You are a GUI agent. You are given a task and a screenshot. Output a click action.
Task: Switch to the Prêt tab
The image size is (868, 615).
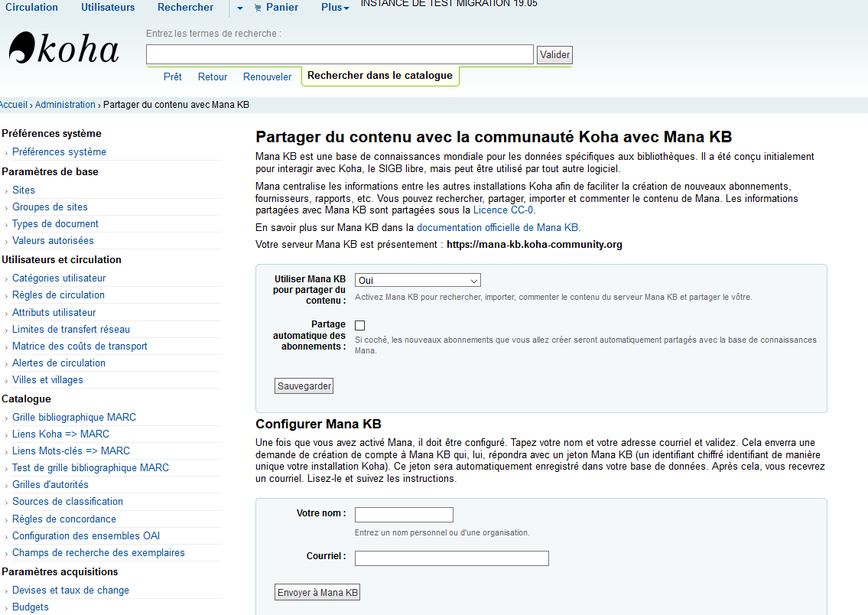[x=173, y=77]
